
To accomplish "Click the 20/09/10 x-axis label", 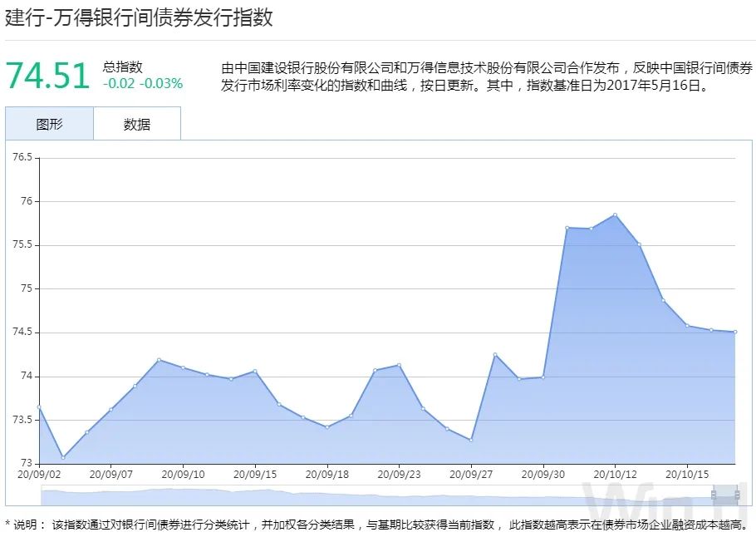I will pyautogui.click(x=184, y=475).
